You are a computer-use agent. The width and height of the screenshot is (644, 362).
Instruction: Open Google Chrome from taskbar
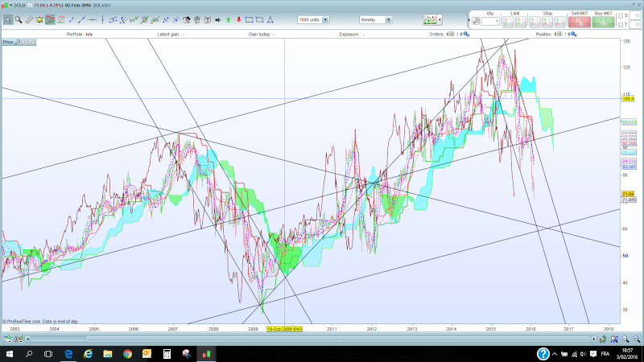click(x=127, y=354)
